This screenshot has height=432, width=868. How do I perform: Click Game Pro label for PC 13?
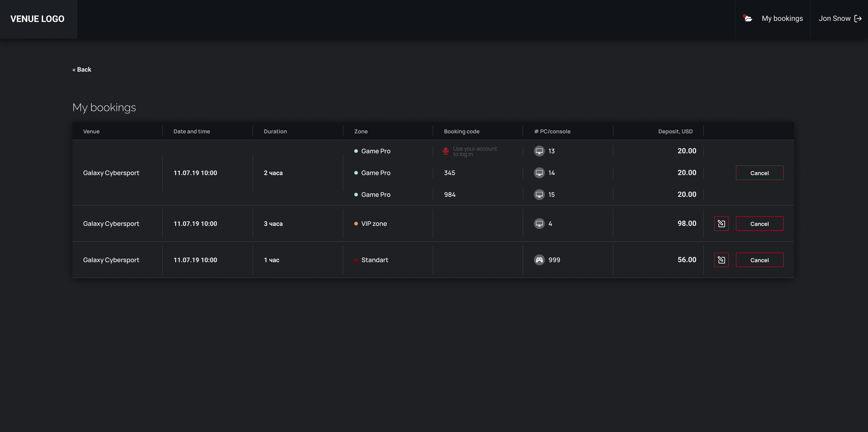(376, 151)
